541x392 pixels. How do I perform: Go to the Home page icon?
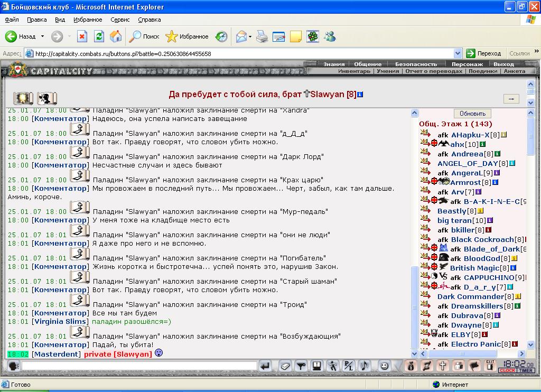[116, 36]
